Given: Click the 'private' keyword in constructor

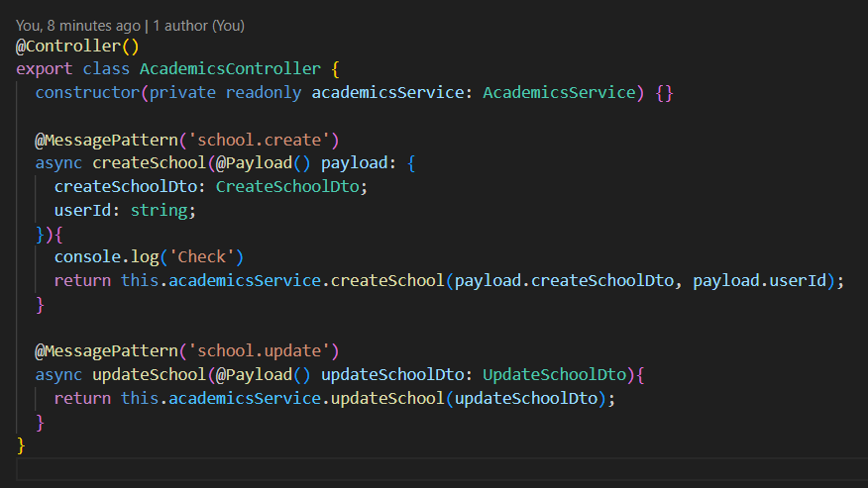Looking at the screenshot, I should click(182, 92).
